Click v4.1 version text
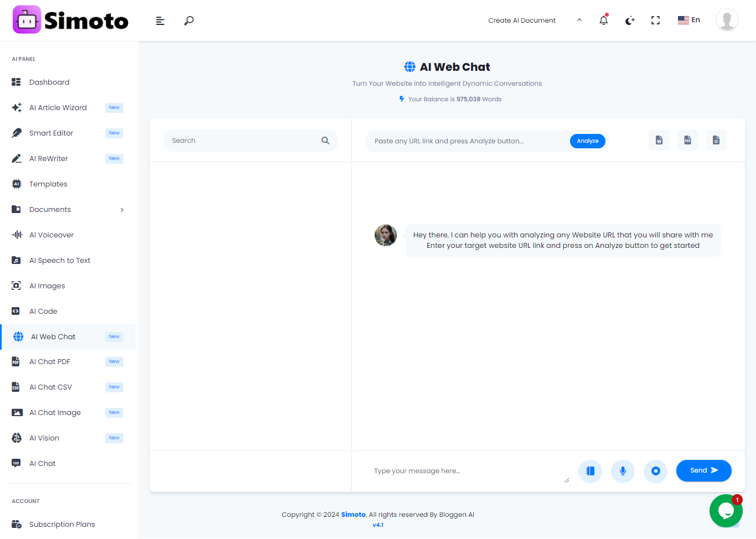756x539 pixels. [x=378, y=525]
